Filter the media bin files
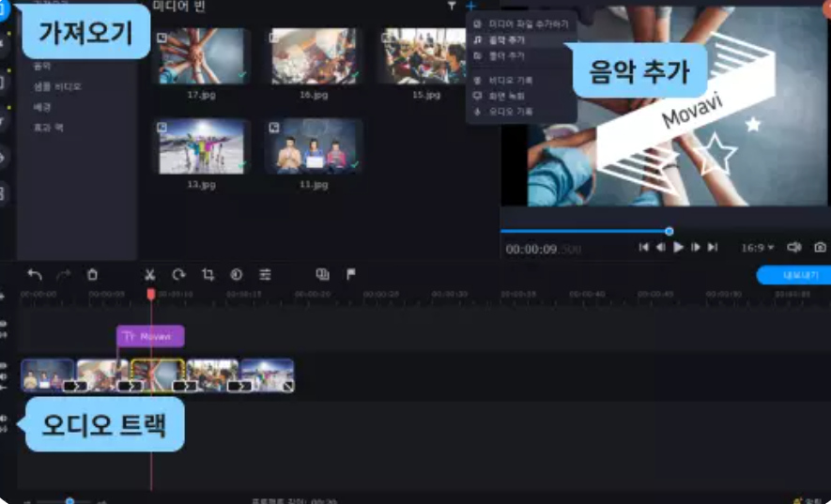Viewport: 831px width, 504px height. [452, 6]
